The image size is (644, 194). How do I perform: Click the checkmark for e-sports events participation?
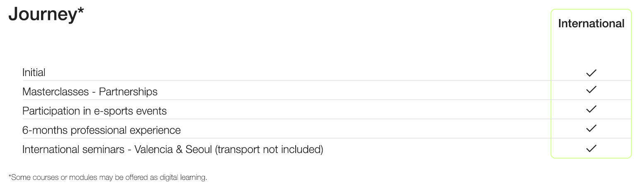tap(591, 109)
